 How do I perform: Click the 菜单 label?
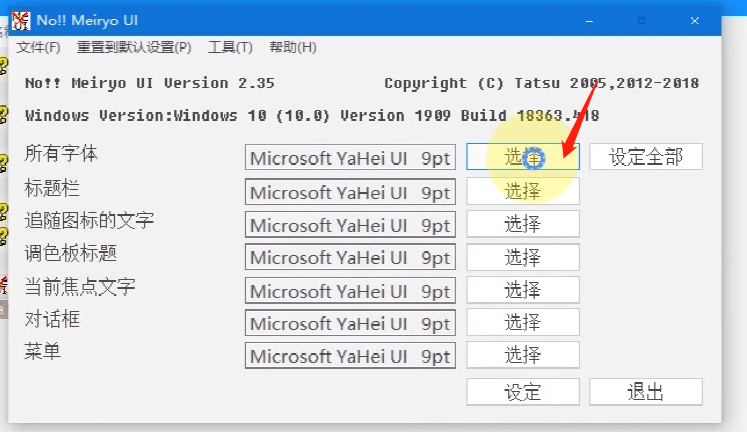point(42,352)
